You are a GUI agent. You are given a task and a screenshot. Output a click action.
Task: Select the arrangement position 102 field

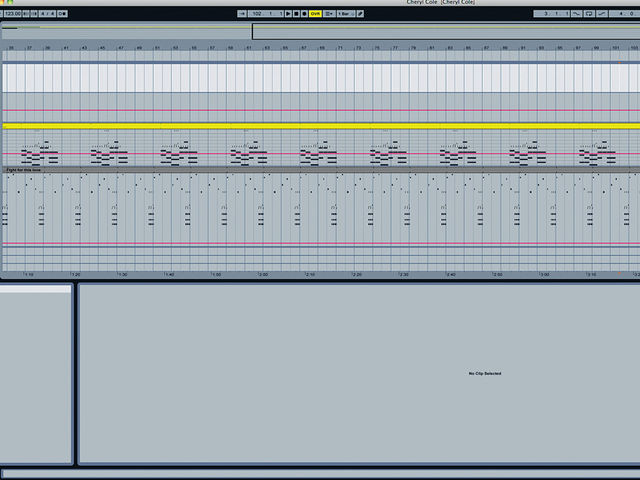265,13
